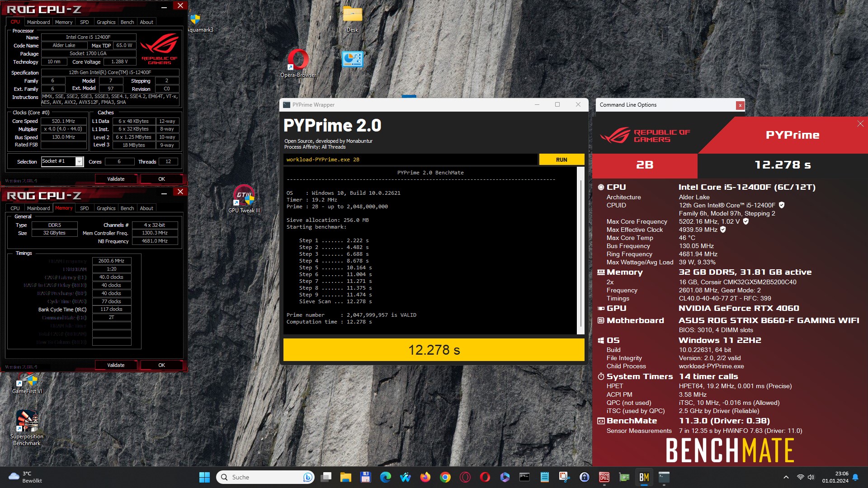This screenshot has width=868, height=488.
Task: Open the clock showing 23:06 01.01.2024
Action: point(835,477)
